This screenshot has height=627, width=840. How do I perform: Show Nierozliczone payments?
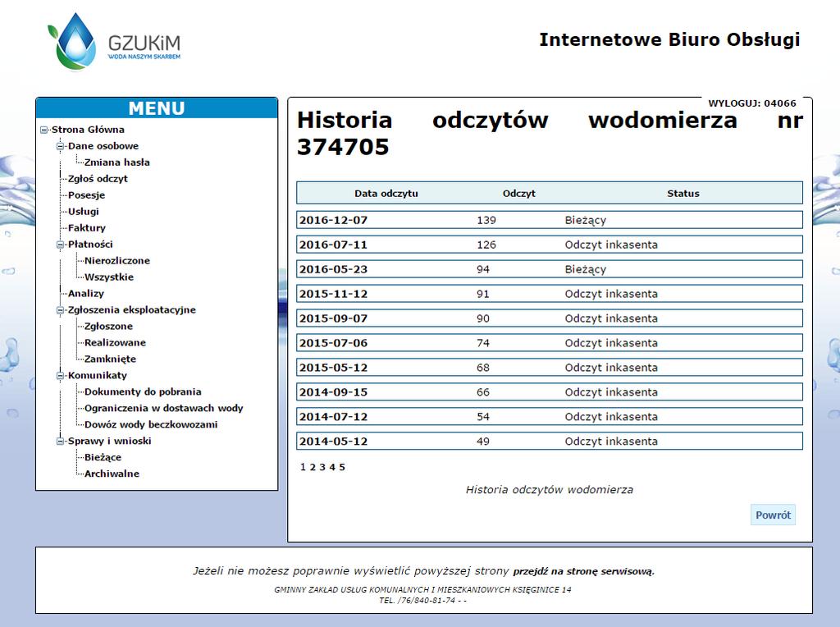[x=117, y=261]
